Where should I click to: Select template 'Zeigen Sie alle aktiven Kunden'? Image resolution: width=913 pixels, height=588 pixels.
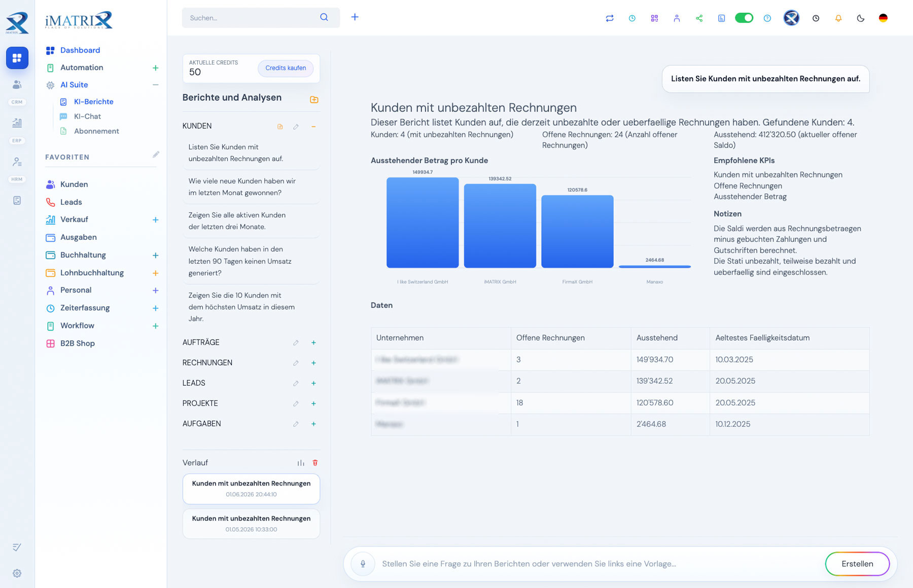click(251, 221)
